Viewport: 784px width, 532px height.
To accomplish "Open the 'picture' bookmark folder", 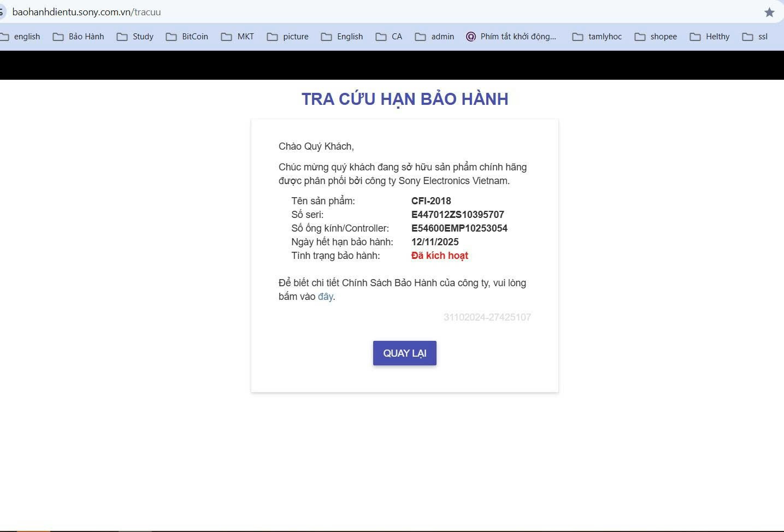I will pos(288,37).
